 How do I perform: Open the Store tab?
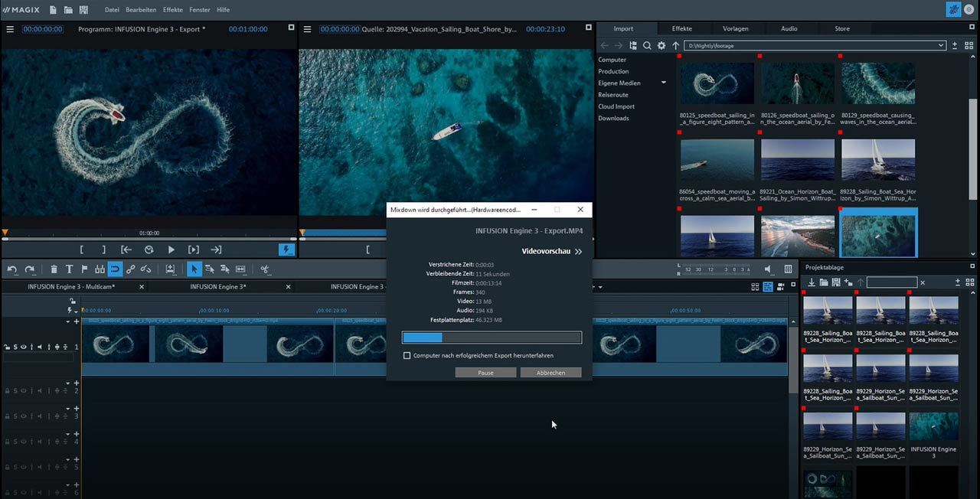click(x=842, y=29)
